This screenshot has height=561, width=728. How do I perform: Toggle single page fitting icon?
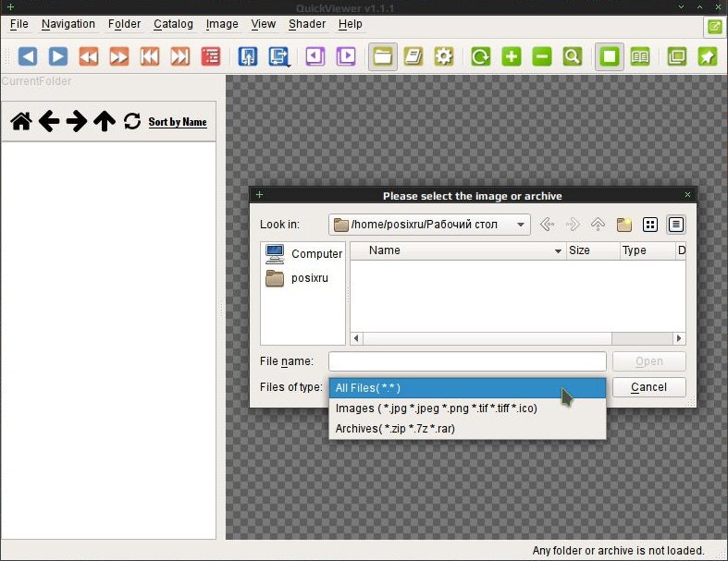pos(610,56)
